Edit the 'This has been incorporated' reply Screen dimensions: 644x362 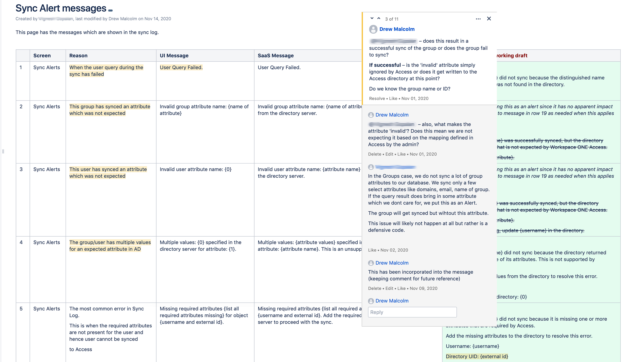pos(389,288)
